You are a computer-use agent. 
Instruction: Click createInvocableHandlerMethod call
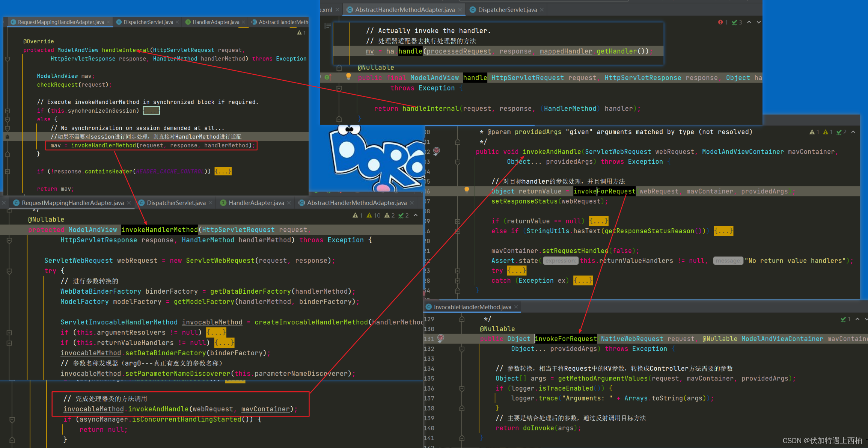tap(311, 322)
